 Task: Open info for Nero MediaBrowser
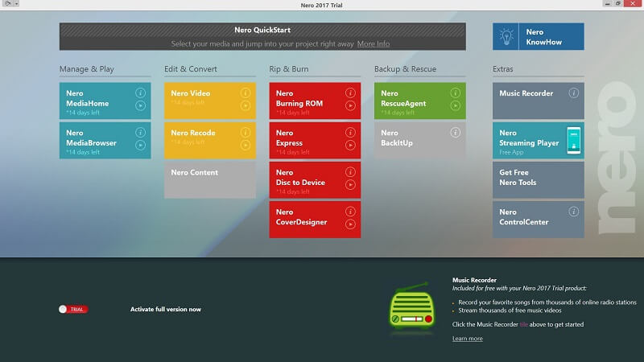click(140, 133)
